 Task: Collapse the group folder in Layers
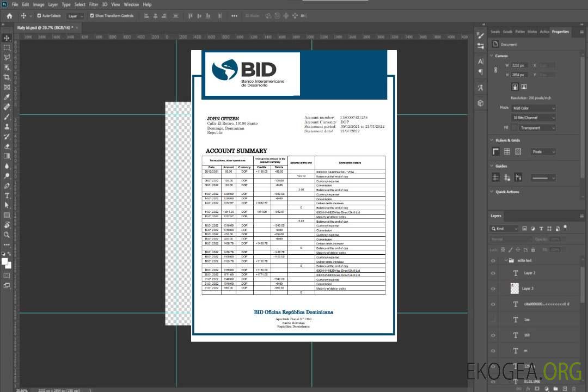(x=506, y=260)
